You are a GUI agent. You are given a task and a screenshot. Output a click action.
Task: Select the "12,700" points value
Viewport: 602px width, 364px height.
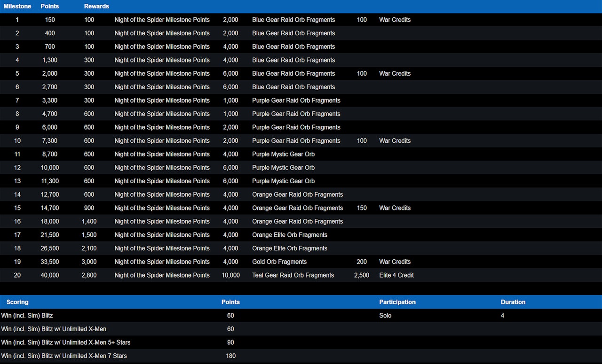(x=50, y=194)
